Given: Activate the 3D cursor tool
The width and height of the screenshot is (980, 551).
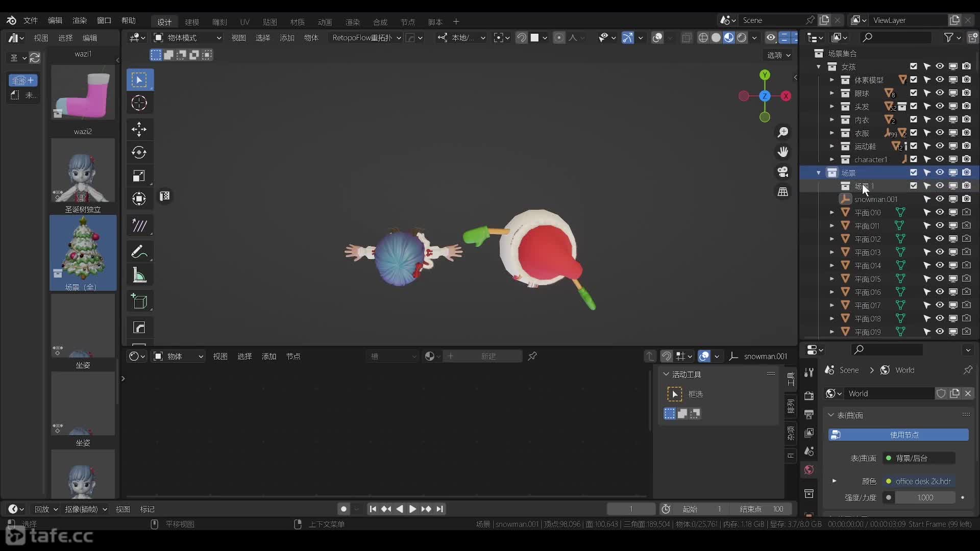Looking at the screenshot, I should (139, 103).
